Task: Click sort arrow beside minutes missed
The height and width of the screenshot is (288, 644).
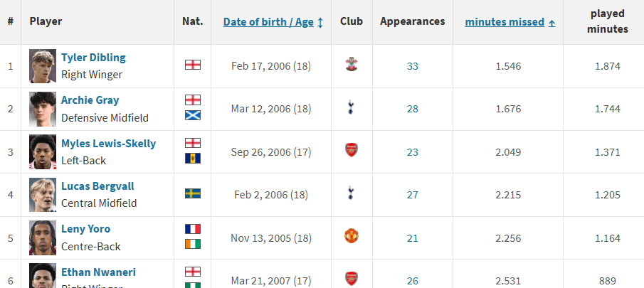Action: point(552,23)
